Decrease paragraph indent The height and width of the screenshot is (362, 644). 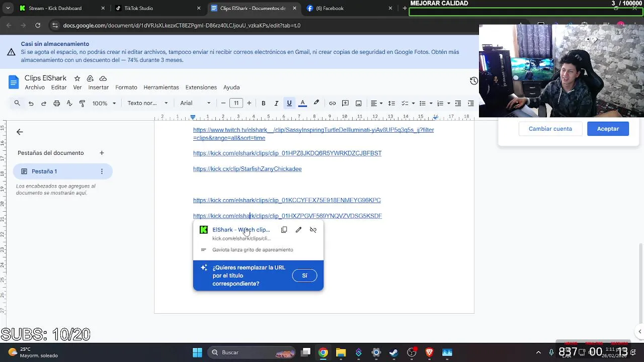(x=458, y=103)
